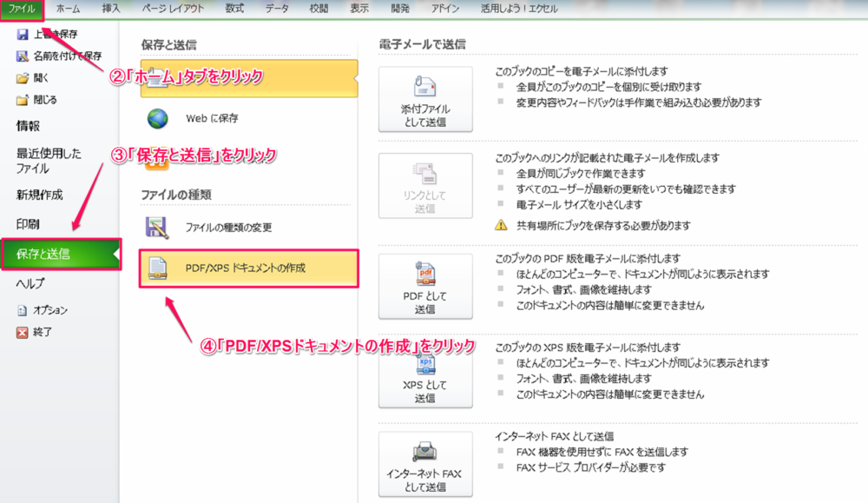Screen dimensions: 868x503
Task: Open 情報 in the backstage sidebar
Action: point(28,126)
